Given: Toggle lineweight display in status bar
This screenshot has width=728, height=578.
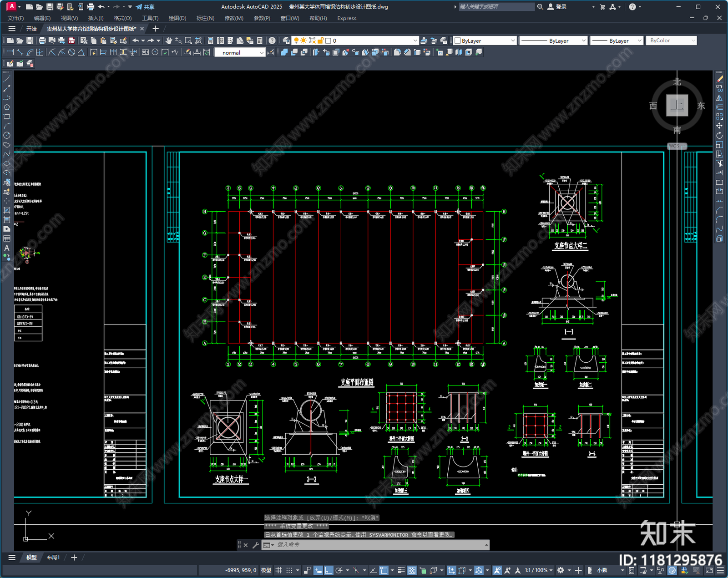Looking at the screenshot, I should pyautogui.click(x=401, y=570).
